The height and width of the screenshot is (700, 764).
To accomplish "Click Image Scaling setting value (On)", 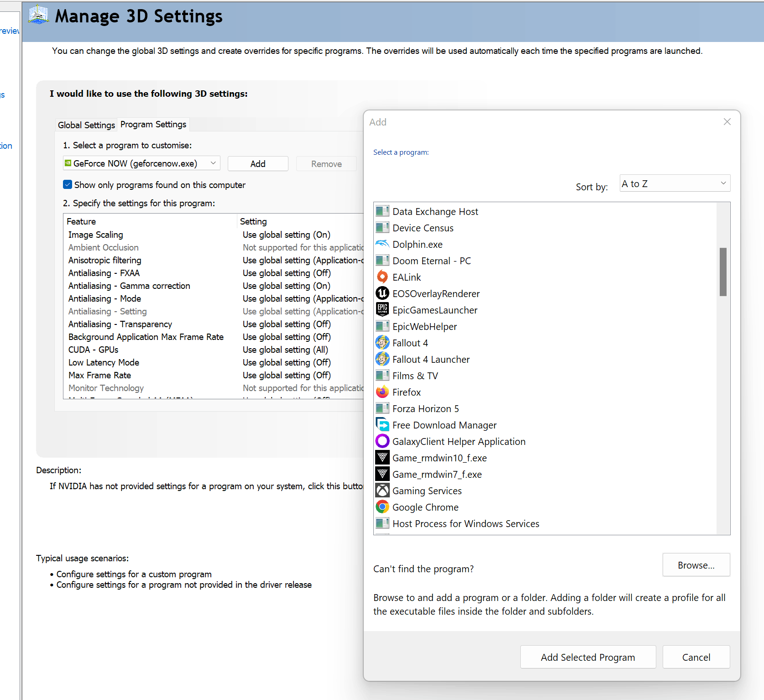I will tap(287, 235).
